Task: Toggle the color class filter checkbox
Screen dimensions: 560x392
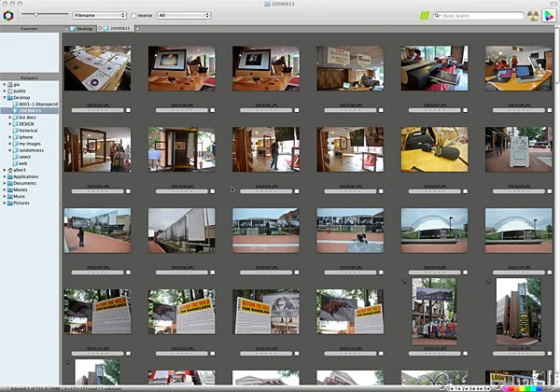Action: point(498,388)
